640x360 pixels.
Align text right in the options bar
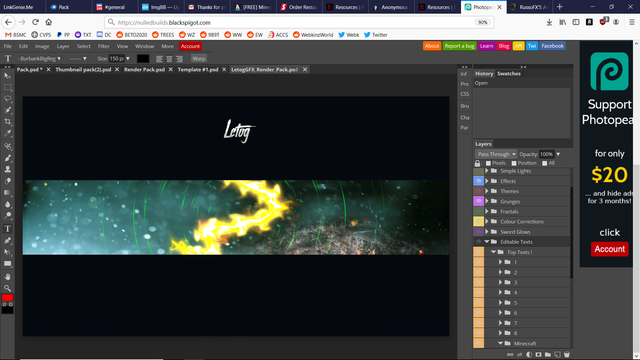coord(179,59)
